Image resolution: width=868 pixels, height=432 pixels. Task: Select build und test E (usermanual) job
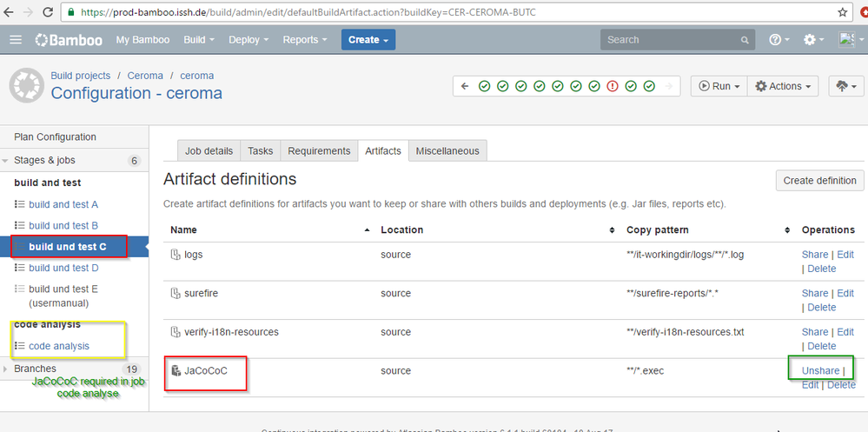[x=63, y=296]
